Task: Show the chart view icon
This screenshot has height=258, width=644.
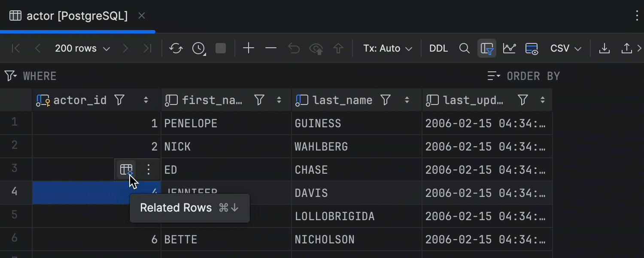Action: 509,49
